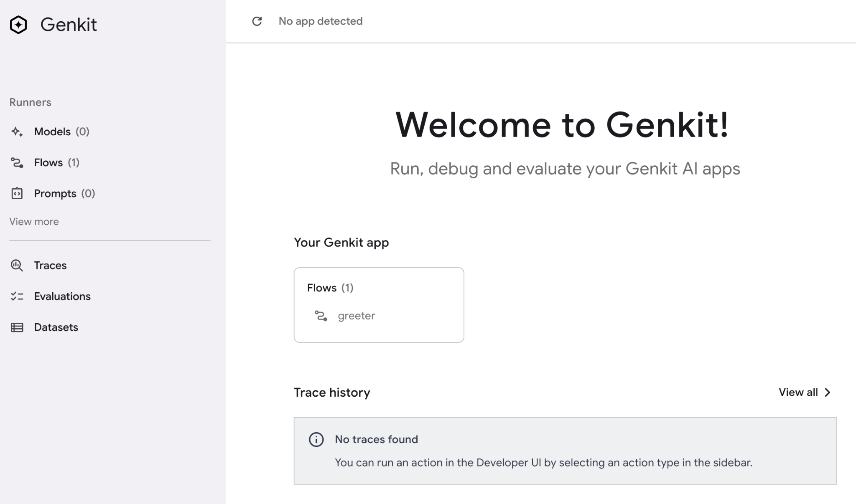Click the View all chevron arrow

pos(828,393)
